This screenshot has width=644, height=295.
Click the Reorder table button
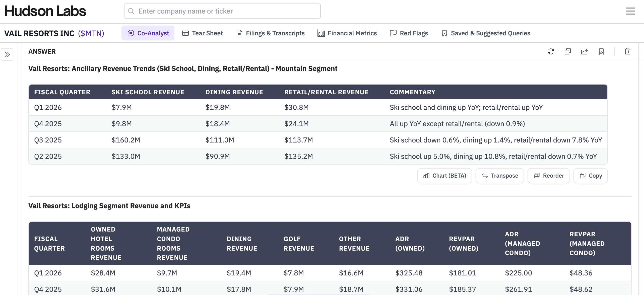tap(549, 176)
